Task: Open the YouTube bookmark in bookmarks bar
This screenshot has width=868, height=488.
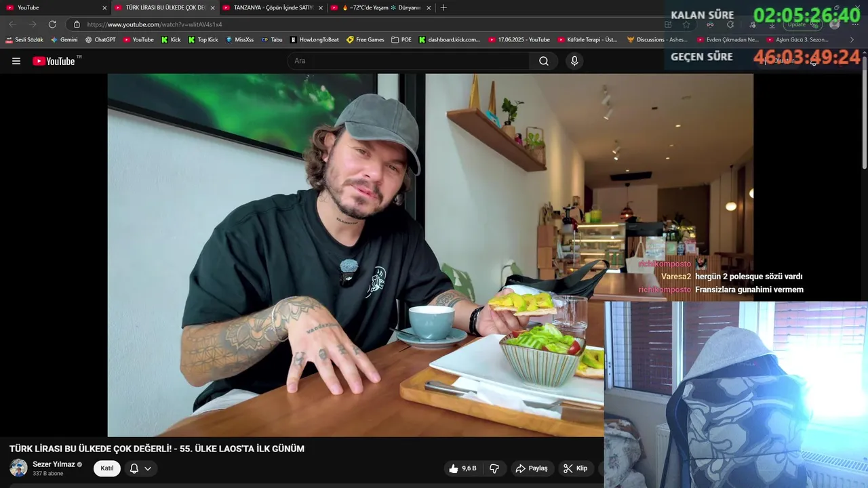Action: (x=138, y=40)
